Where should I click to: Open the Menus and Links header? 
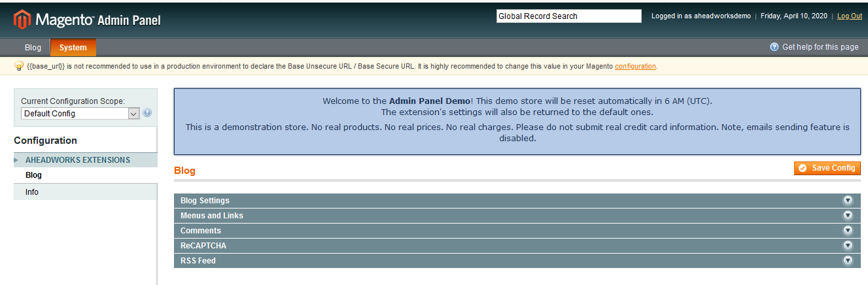[x=517, y=216]
